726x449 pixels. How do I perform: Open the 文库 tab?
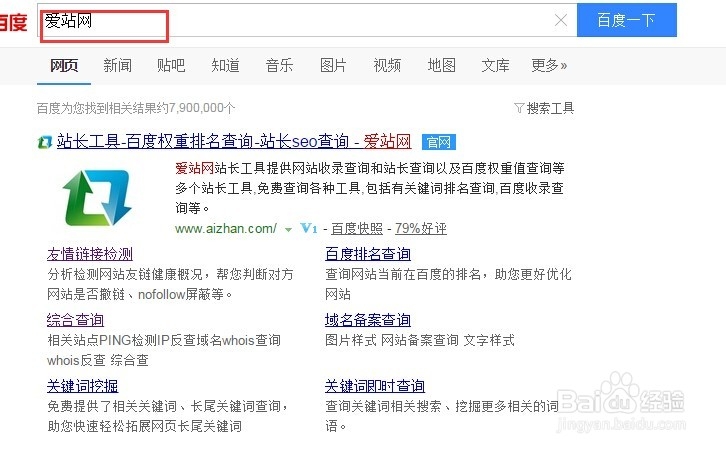pos(495,65)
